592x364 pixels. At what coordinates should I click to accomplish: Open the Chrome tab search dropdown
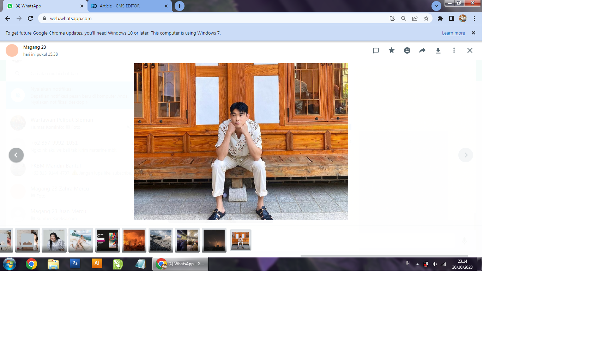click(436, 6)
